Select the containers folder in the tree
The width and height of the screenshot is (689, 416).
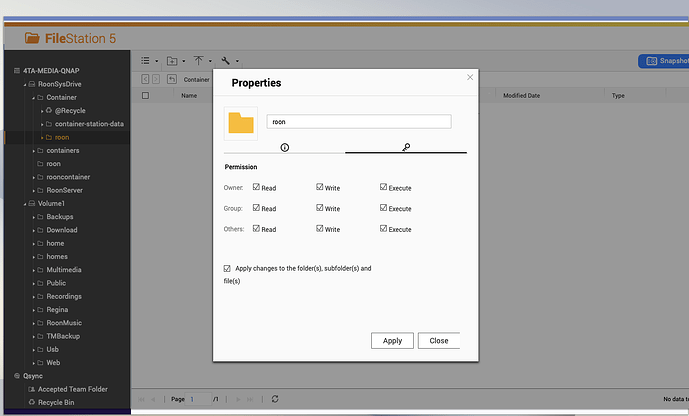[63, 150]
